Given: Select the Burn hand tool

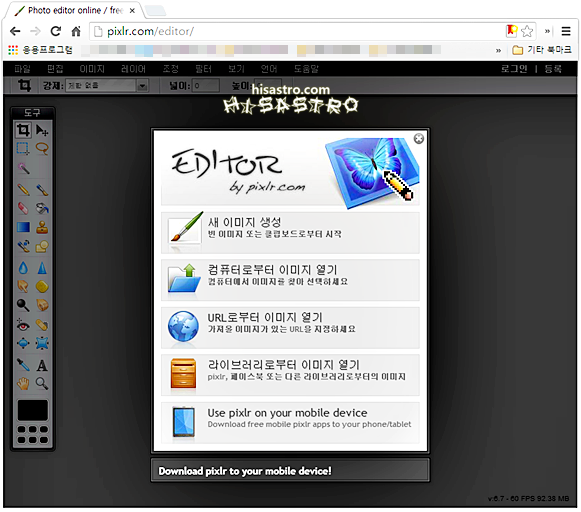Looking at the screenshot, I should click(x=42, y=305).
